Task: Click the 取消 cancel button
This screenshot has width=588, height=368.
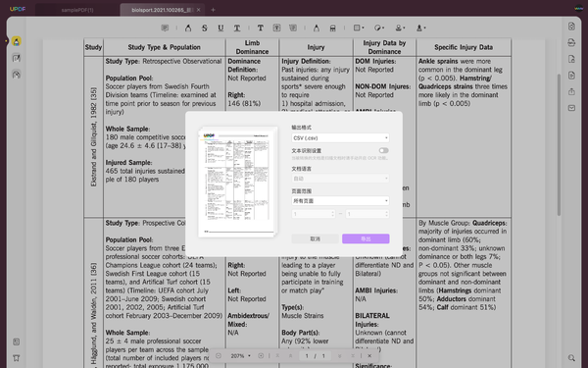Action: point(315,238)
